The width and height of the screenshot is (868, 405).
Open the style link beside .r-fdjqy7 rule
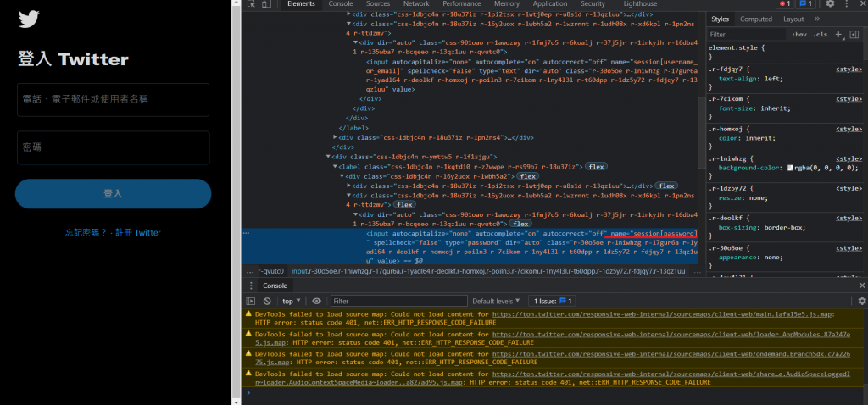[x=849, y=69]
